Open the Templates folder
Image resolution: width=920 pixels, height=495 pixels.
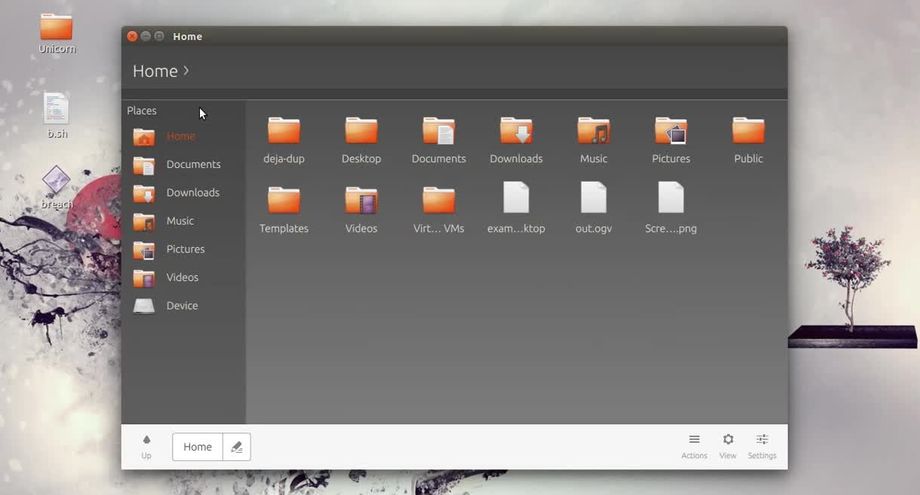[x=284, y=201]
